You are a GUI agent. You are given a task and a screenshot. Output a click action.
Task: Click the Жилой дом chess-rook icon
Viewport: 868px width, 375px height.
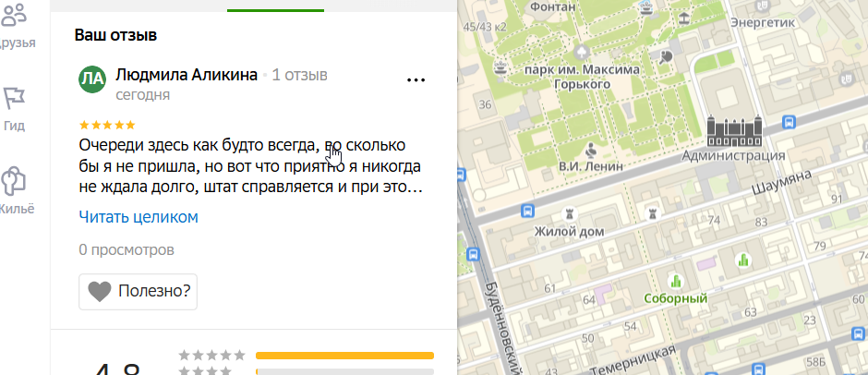(569, 213)
